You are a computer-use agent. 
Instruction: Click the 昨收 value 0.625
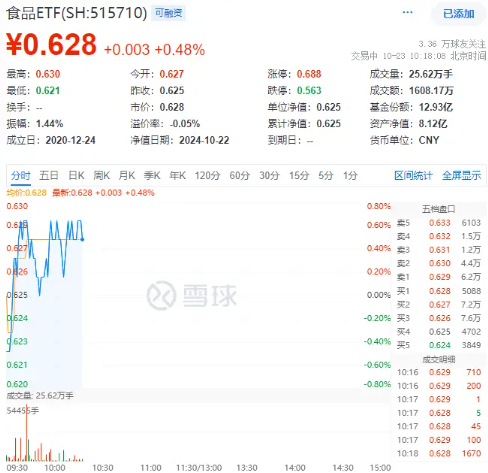pyautogui.click(x=172, y=91)
